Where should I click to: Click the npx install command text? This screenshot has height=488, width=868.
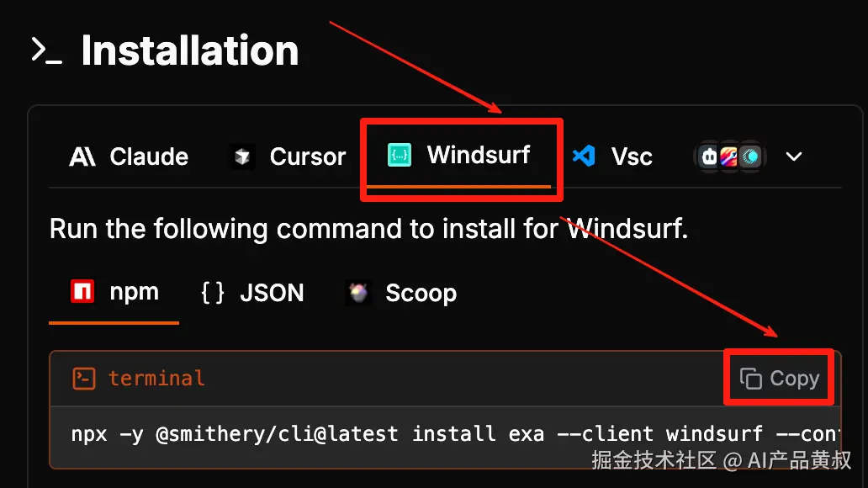pyautogui.click(x=455, y=434)
